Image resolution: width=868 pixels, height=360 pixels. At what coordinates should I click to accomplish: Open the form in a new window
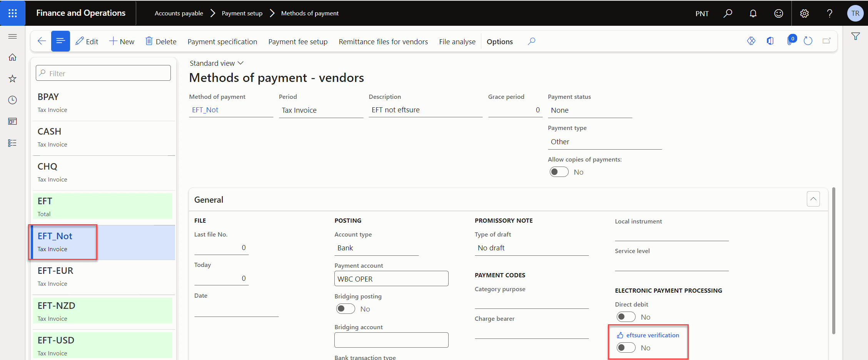tap(826, 41)
